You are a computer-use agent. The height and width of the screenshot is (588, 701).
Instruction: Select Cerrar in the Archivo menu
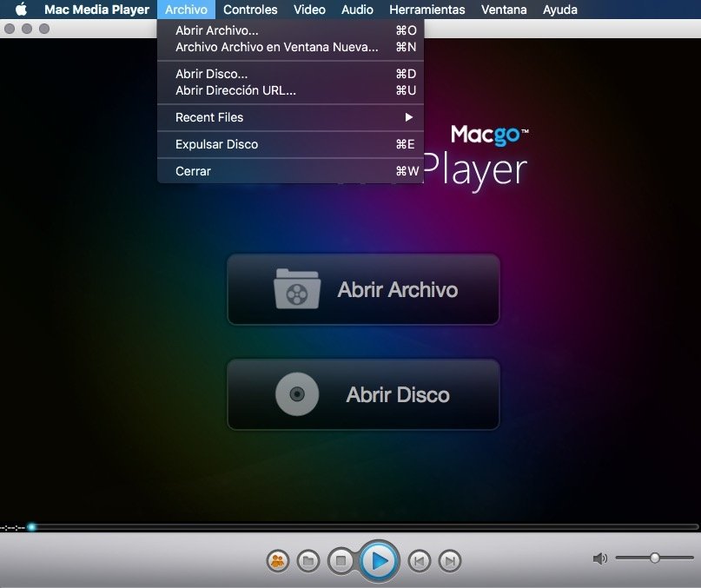(x=291, y=171)
